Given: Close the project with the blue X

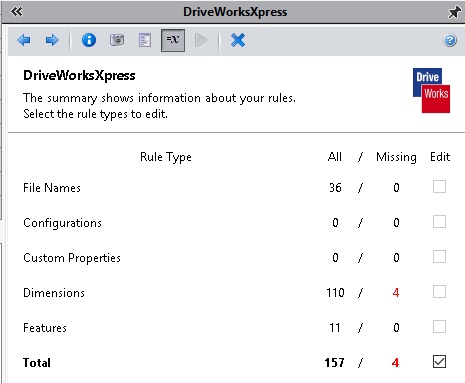Looking at the screenshot, I should (x=238, y=40).
